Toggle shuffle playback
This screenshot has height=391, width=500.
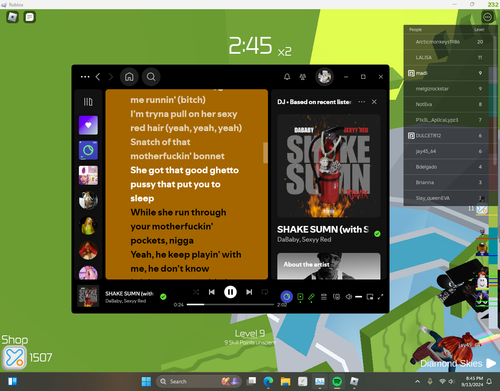click(196, 292)
